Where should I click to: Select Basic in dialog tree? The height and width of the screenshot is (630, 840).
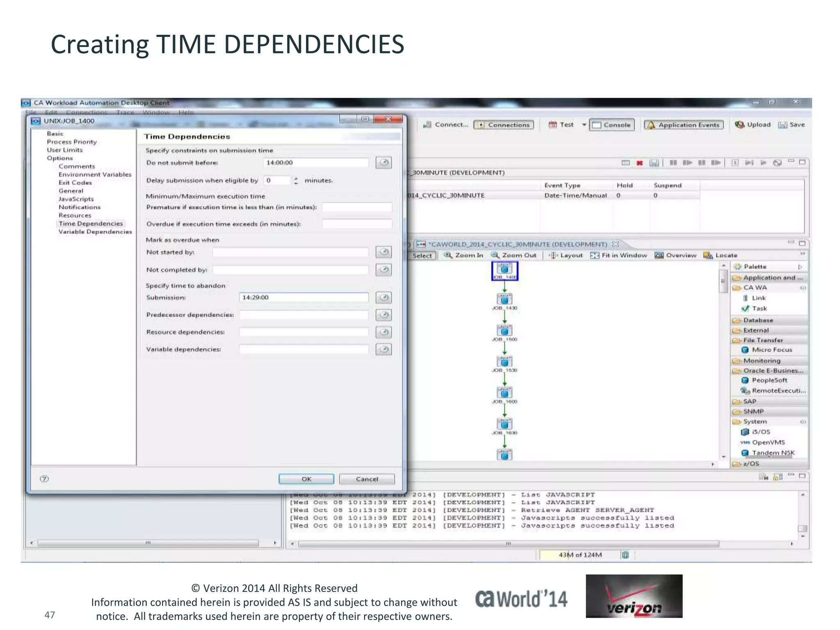(55, 134)
